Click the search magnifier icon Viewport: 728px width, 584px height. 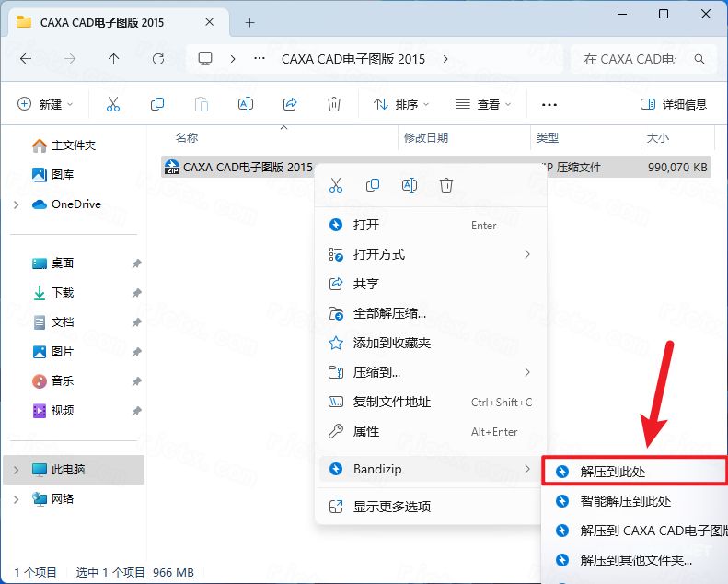[x=699, y=59]
